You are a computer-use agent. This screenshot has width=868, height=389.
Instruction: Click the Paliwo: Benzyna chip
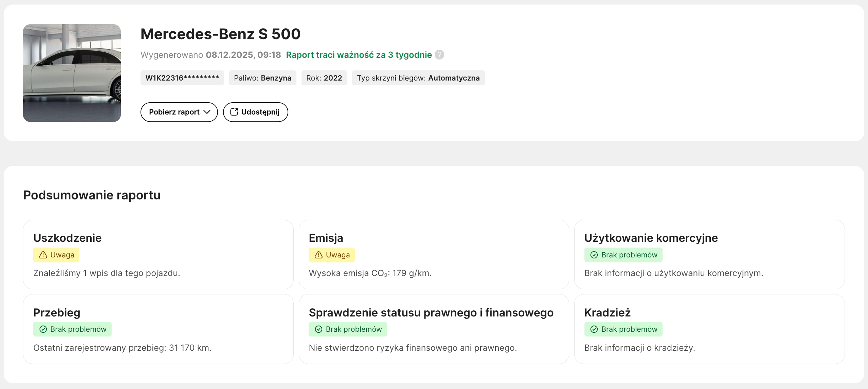coord(262,78)
